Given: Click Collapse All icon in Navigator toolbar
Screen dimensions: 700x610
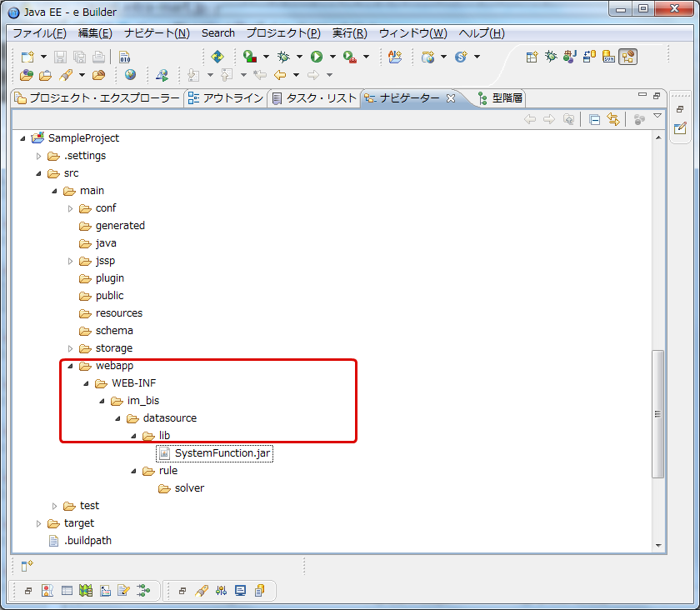Looking at the screenshot, I should click(x=594, y=119).
